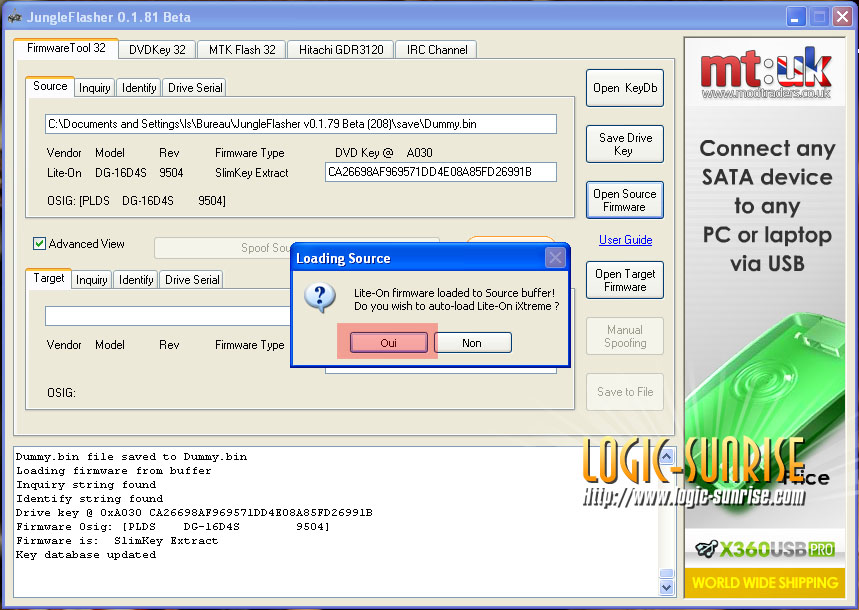Open the target Identify sub-tab

[x=136, y=280]
